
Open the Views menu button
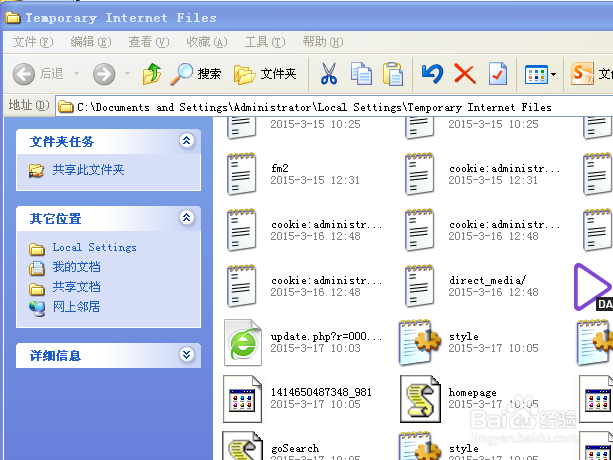[540, 74]
